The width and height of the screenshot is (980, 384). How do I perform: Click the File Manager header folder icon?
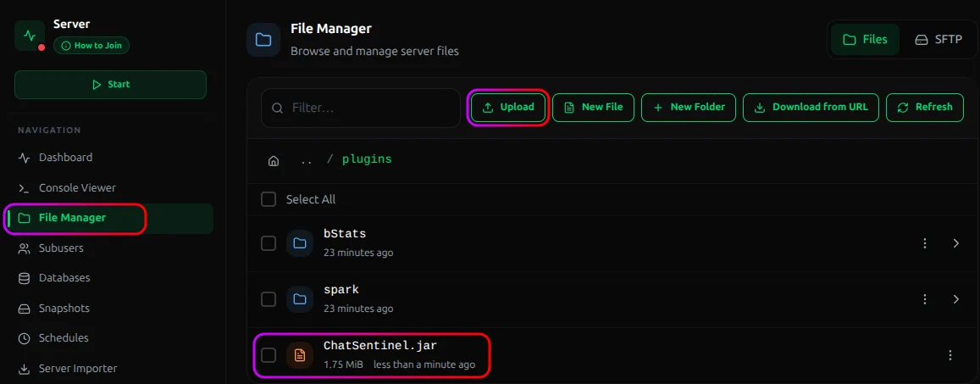tap(263, 40)
